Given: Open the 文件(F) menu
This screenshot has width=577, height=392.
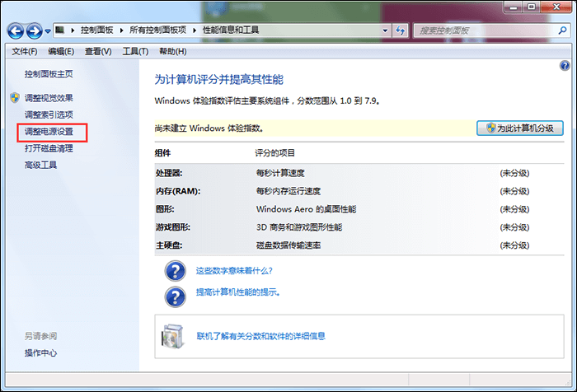Looking at the screenshot, I should pyautogui.click(x=24, y=52).
